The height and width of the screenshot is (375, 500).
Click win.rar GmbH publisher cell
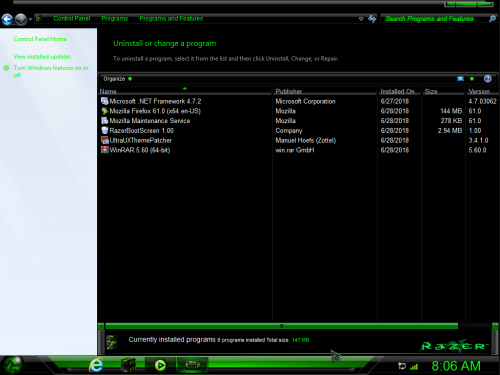pyautogui.click(x=295, y=150)
